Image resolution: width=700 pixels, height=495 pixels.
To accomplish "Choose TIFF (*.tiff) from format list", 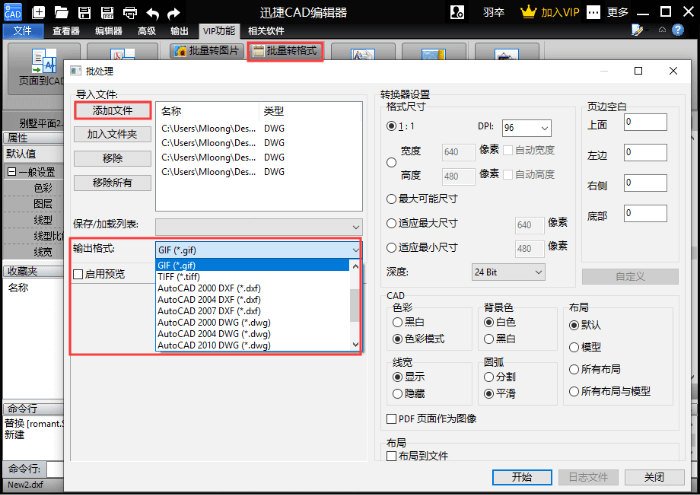I will (x=252, y=277).
